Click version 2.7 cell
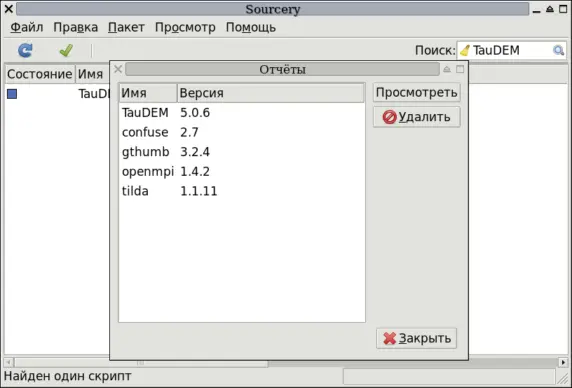The height and width of the screenshot is (388, 572). tap(189, 132)
